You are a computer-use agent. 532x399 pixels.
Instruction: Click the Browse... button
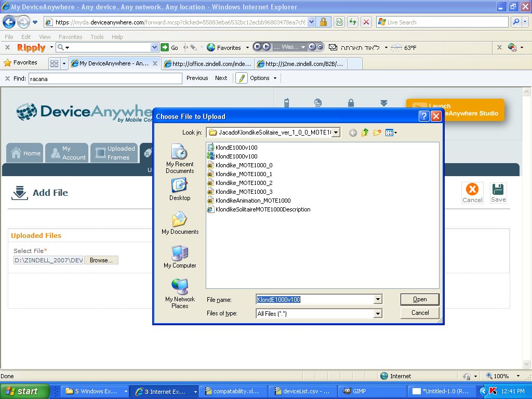(x=101, y=260)
